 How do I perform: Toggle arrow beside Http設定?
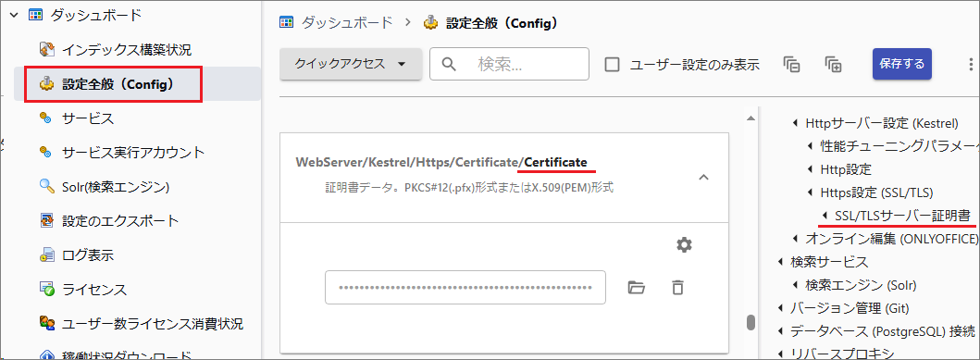coord(810,169)
